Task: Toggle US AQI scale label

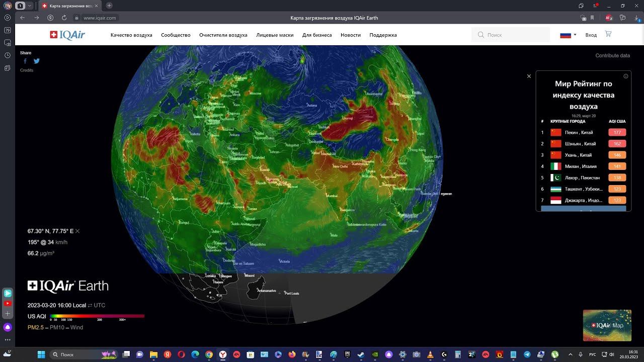Action: [x=37, y=316]
